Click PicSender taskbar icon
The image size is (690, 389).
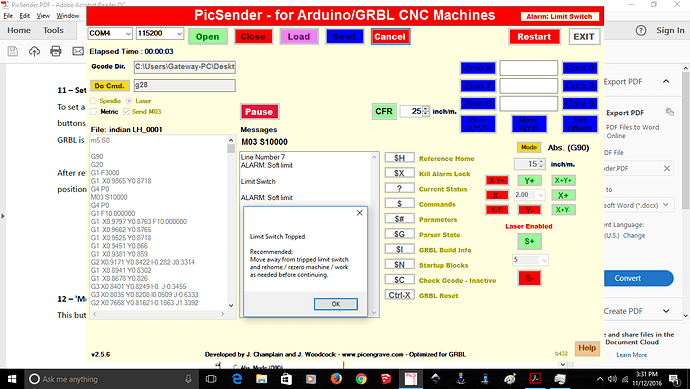411,379
